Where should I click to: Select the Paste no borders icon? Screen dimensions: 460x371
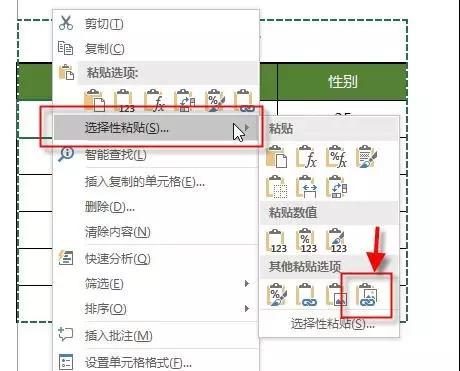[x=277, y=187]
